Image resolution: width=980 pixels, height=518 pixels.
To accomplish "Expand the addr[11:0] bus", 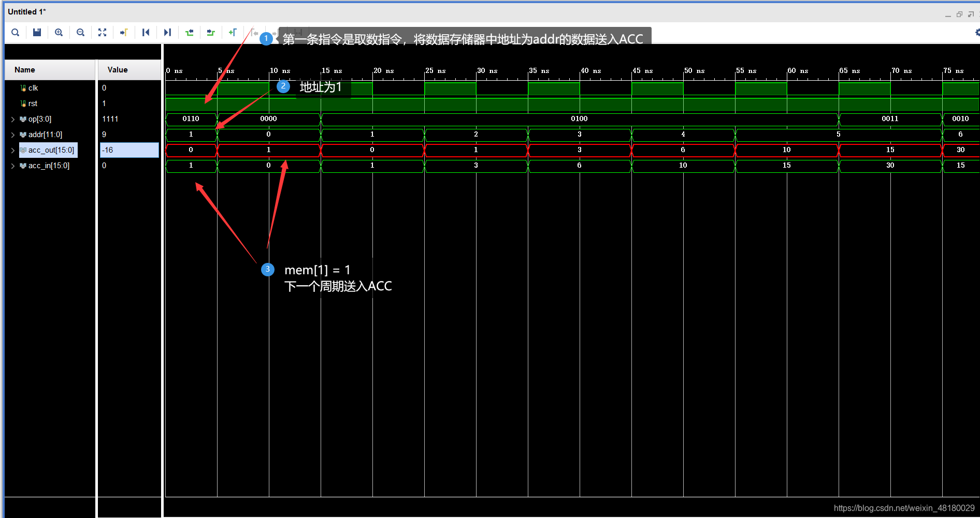I will 13,135.
